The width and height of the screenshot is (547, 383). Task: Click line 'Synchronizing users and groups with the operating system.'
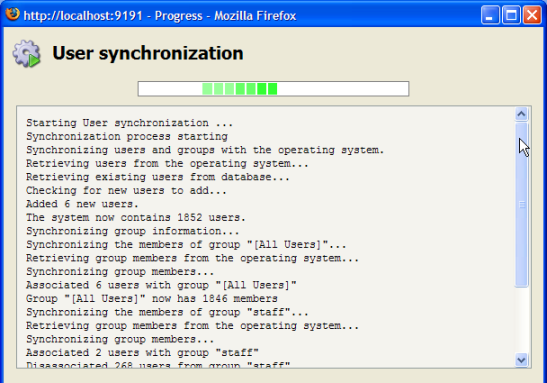click(x=205, y=150)
